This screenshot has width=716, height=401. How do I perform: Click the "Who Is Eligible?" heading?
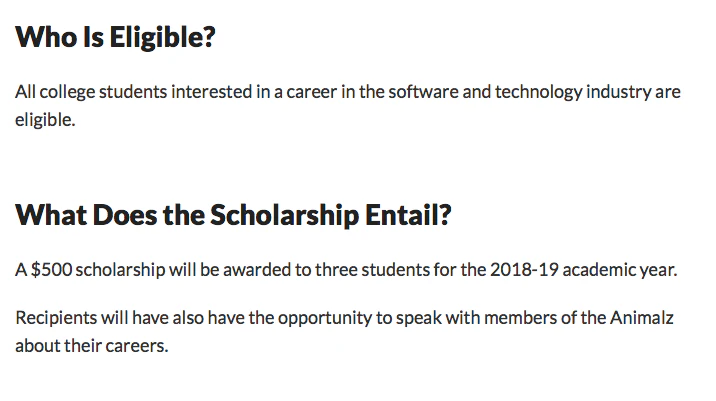(116, 40)
